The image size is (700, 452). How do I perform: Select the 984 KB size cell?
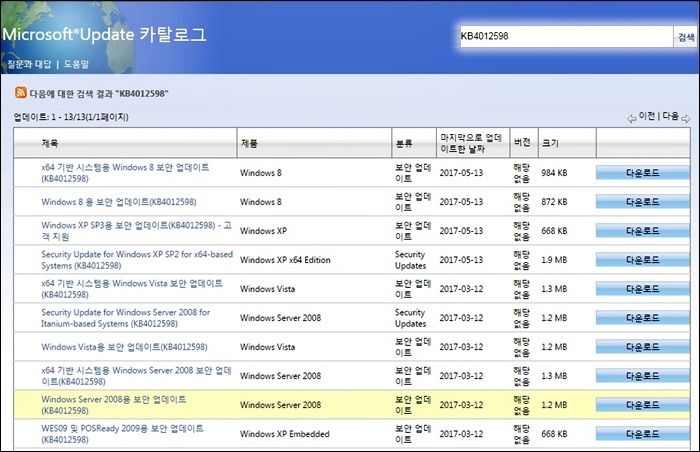tap(554, 173)
